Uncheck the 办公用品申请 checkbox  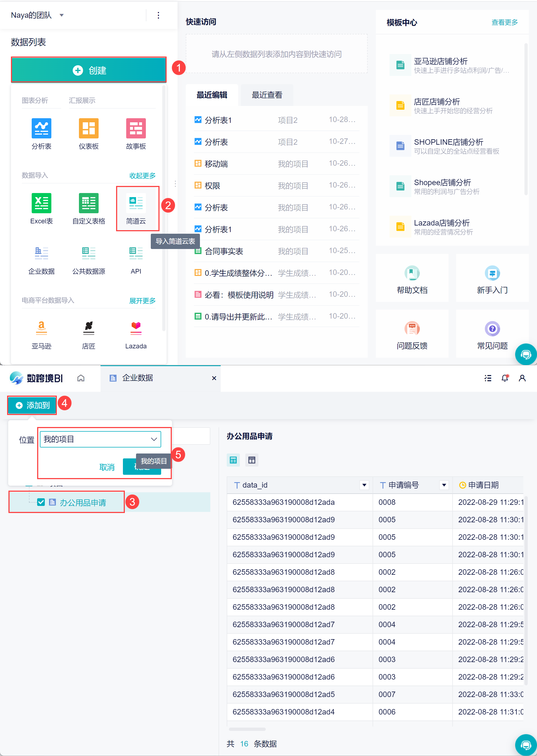[x=41, y=502]
